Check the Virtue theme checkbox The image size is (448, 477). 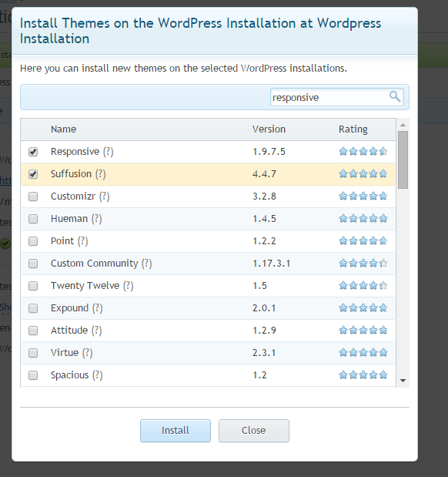pyautogui.click(x=33, y=353)
